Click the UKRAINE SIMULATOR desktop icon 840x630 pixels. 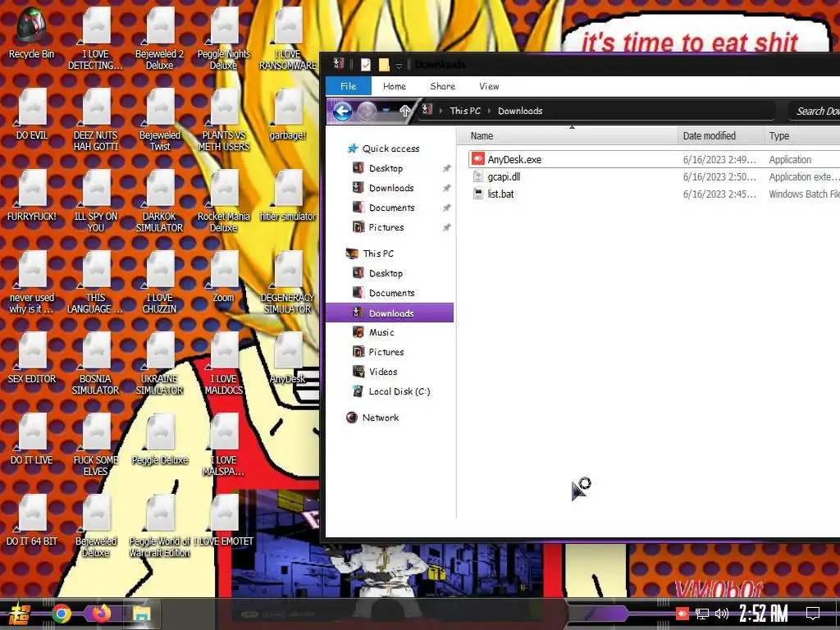160,363
